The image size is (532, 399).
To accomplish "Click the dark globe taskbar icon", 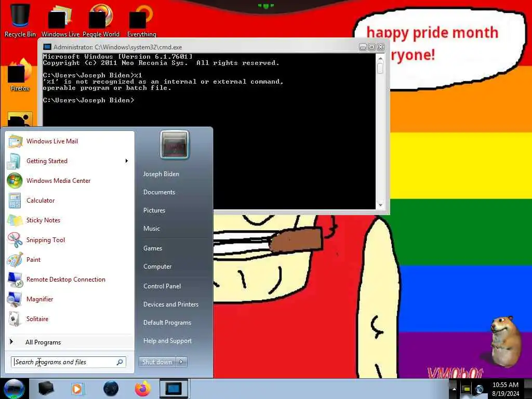I will 111,389.
